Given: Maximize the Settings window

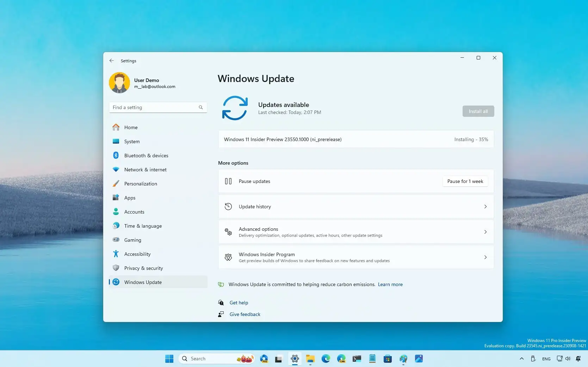Looking at the screenshot, I should [478, 58].
